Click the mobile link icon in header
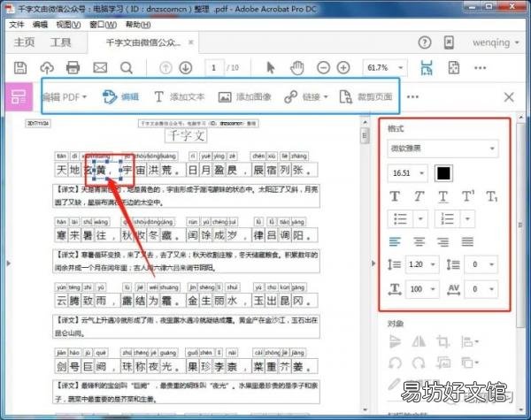 (x=449, y=42)
